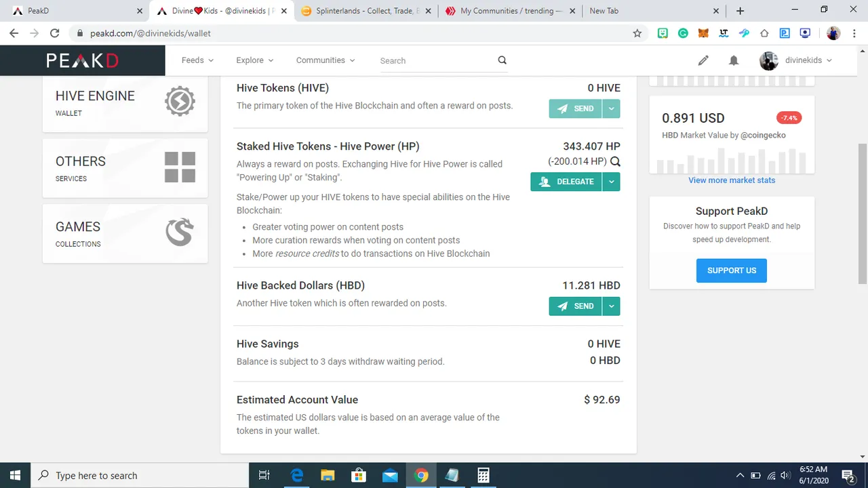Screen dimensions: 868x488
Task: Open the MetaMask fox extension
Action: [704, 33]
